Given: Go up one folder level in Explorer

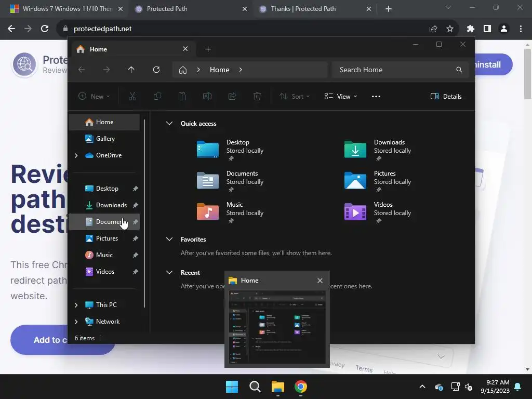Looking at the screenshot, I should point(131,70).
